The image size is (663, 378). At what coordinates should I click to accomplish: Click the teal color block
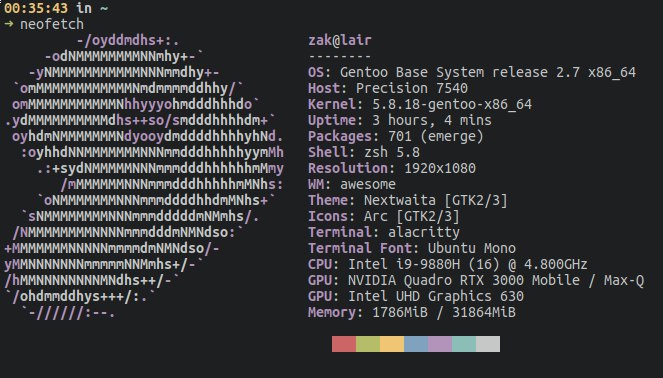tap(464, 344)
